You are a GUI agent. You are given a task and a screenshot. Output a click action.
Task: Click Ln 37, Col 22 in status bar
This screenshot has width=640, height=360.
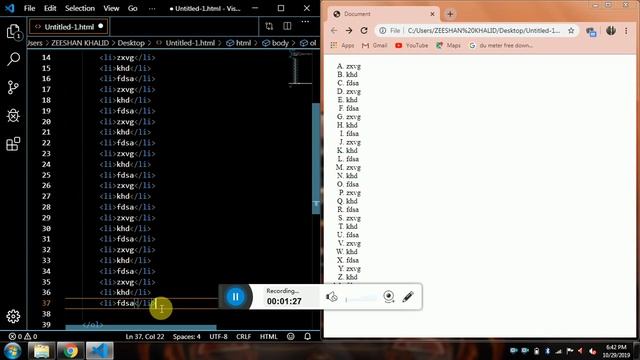[x=144, y=336]
